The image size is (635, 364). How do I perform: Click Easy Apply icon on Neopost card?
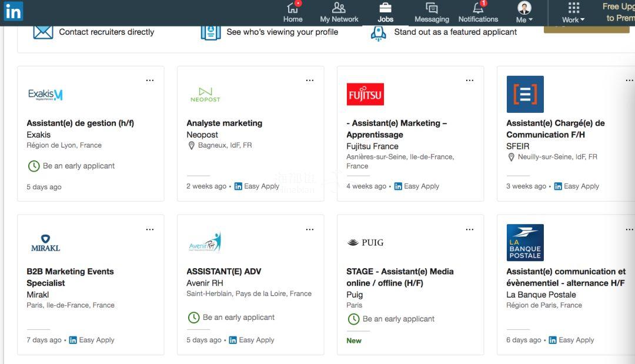[238, 186]
